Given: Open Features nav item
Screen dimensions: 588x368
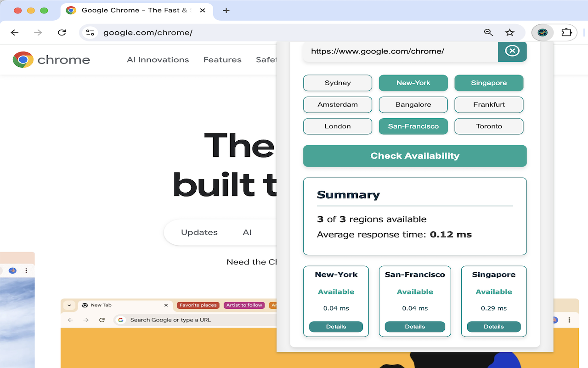Looking at the screenshot, I should [222, 60].
